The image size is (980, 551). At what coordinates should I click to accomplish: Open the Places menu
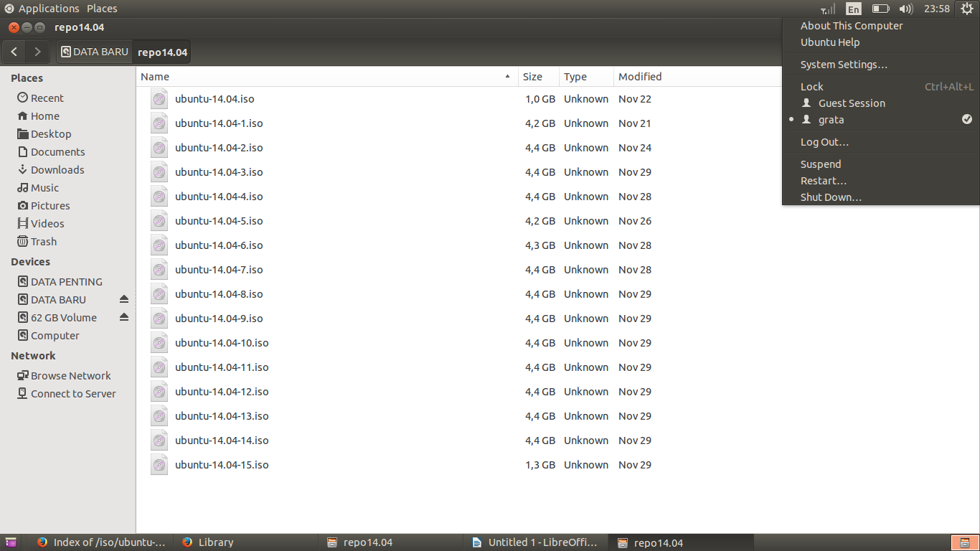pos(102,9)
